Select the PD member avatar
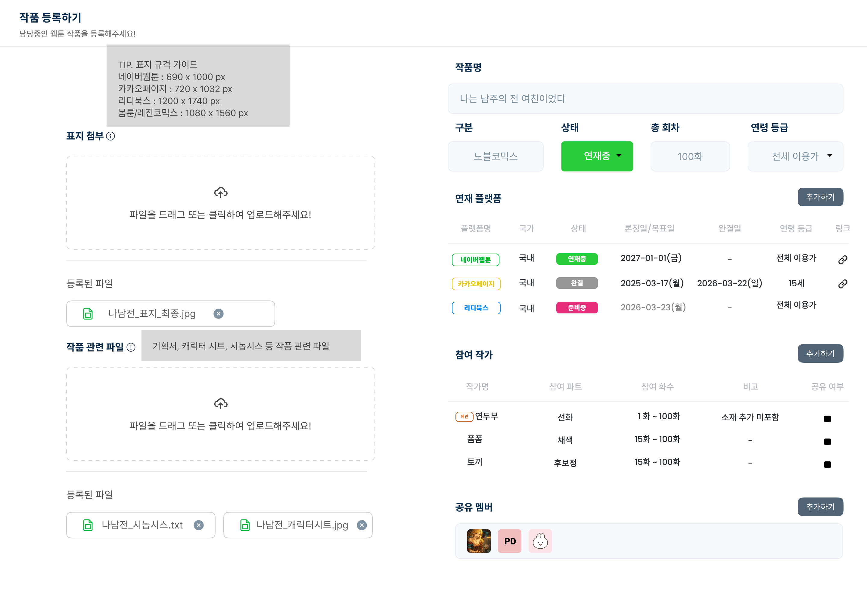 [509, 541]
